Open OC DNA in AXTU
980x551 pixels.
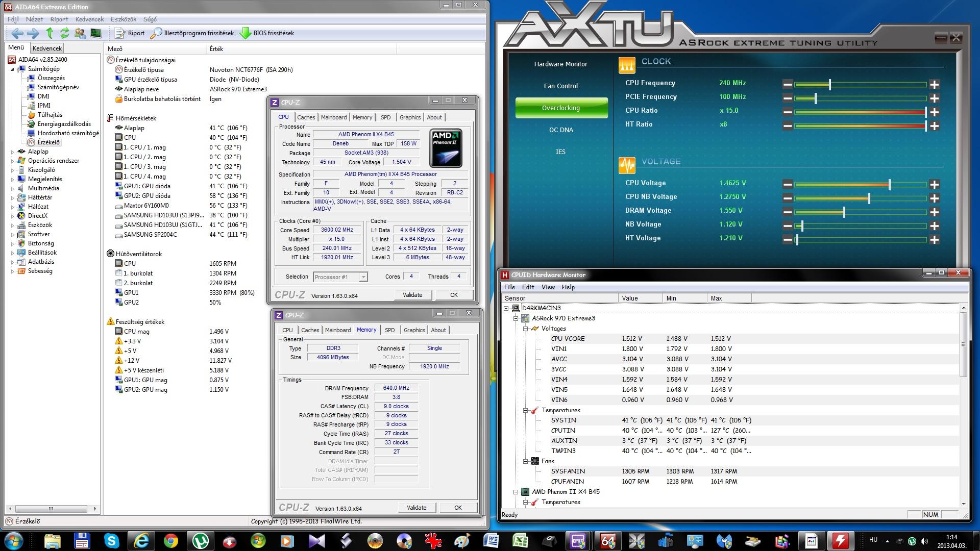click(561, 130)
